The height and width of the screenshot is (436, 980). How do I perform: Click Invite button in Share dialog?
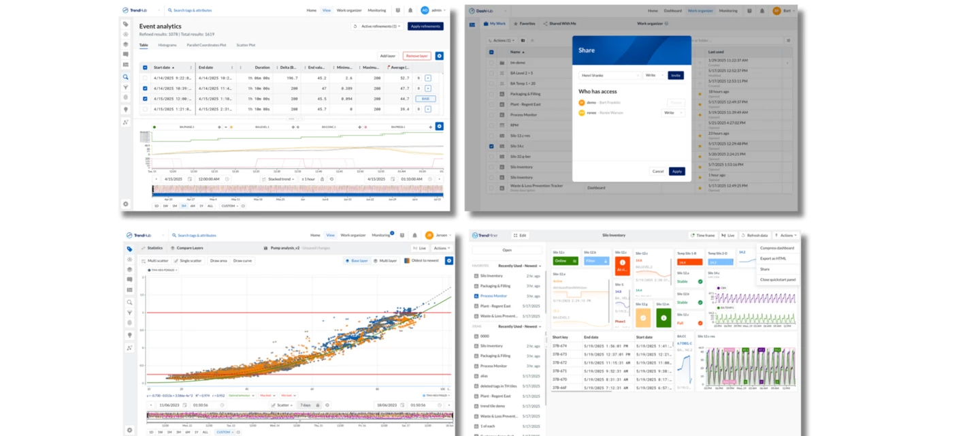click(x=675, y=76)
